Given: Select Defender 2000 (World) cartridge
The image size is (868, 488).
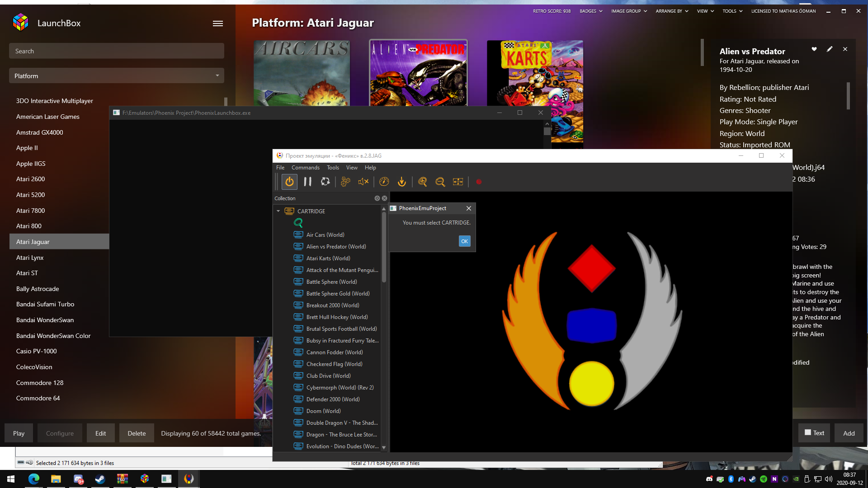Looking at the screenshot, I should click(333, 399).
